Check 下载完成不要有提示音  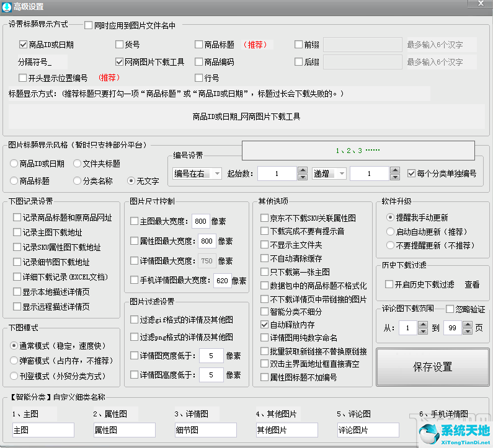click(x=264, y=231)
